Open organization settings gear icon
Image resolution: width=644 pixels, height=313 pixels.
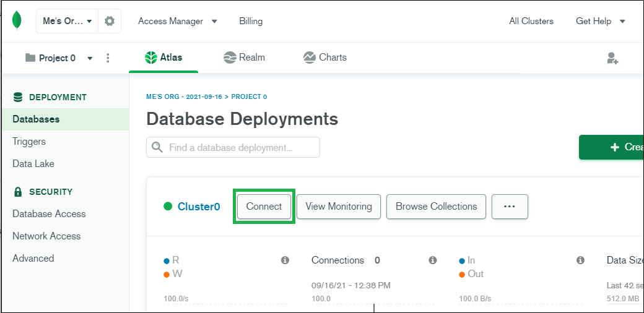pos(109,21)
